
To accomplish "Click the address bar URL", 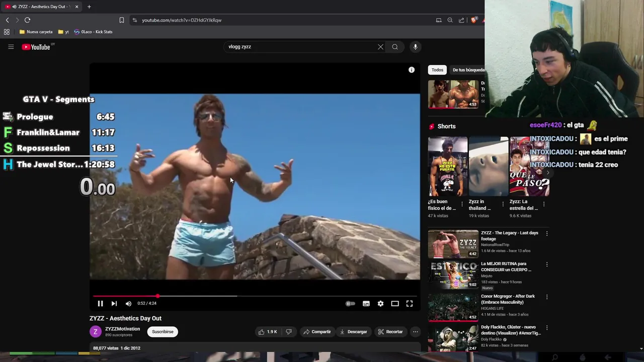I will click(x=182, y=20).
